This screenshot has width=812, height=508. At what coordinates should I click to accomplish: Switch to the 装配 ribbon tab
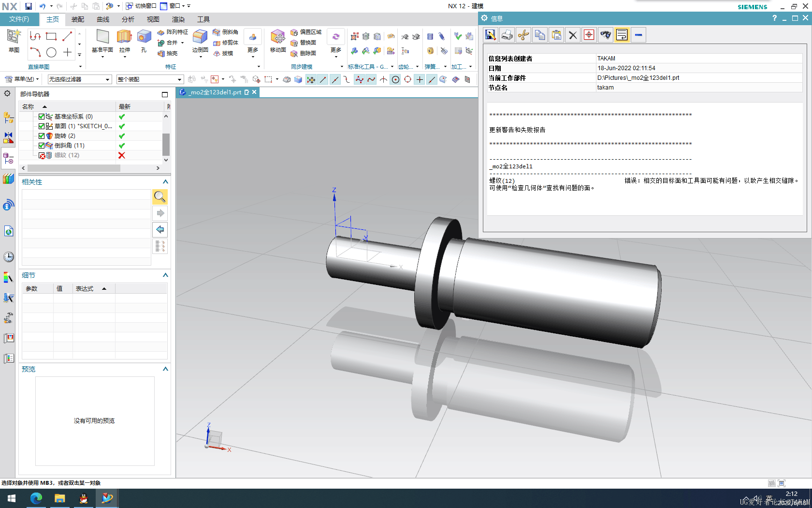[78, 19]
